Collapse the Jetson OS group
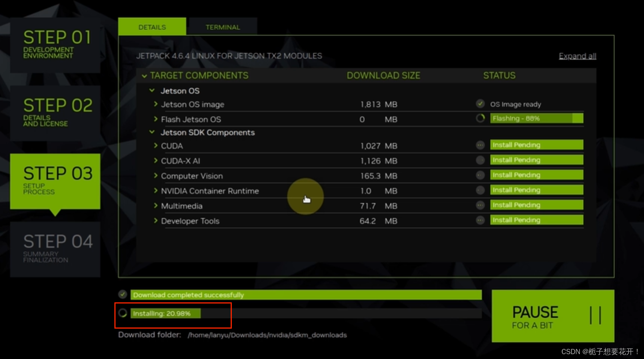This screenshot has height=359, width=644. [x=152, y=90]
